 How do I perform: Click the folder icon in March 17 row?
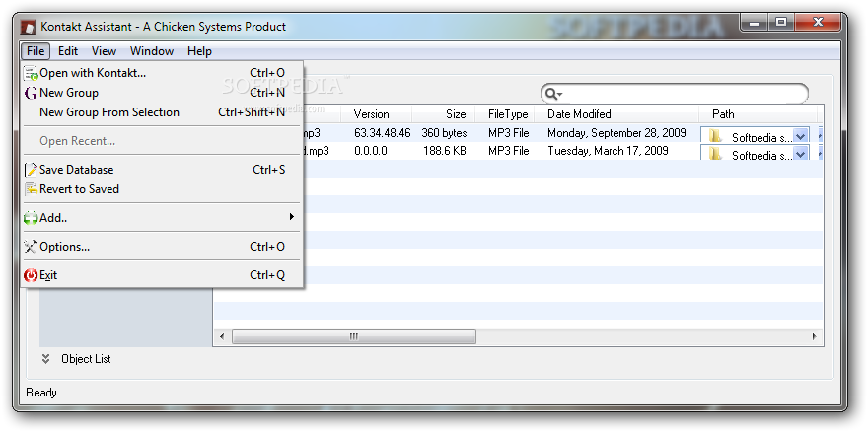coord(716,154)
